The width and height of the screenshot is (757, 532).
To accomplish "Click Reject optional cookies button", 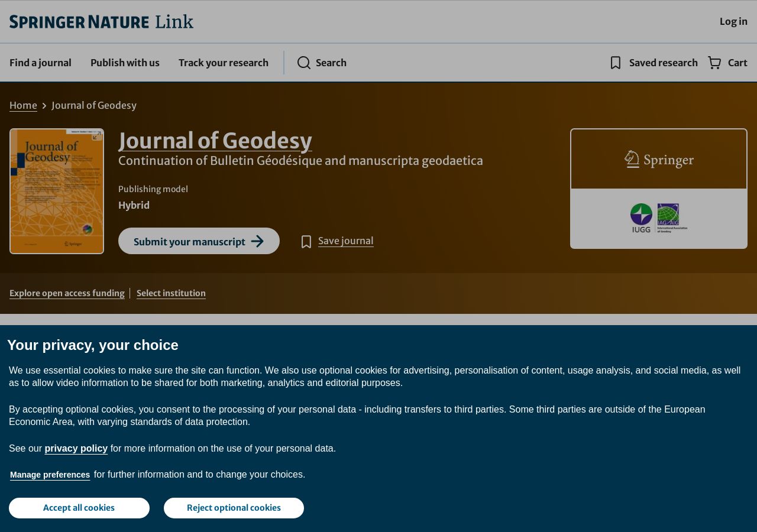I will 234,508.
